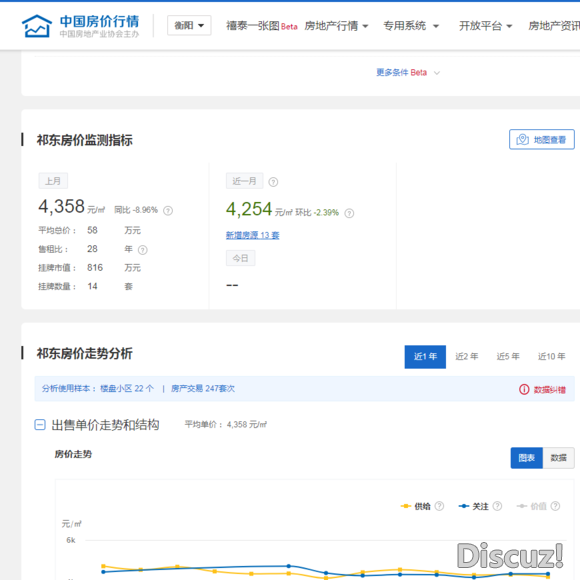The image size is (580, 580).
Task: Select the 今日 label tag
Action: pos(240,258)
